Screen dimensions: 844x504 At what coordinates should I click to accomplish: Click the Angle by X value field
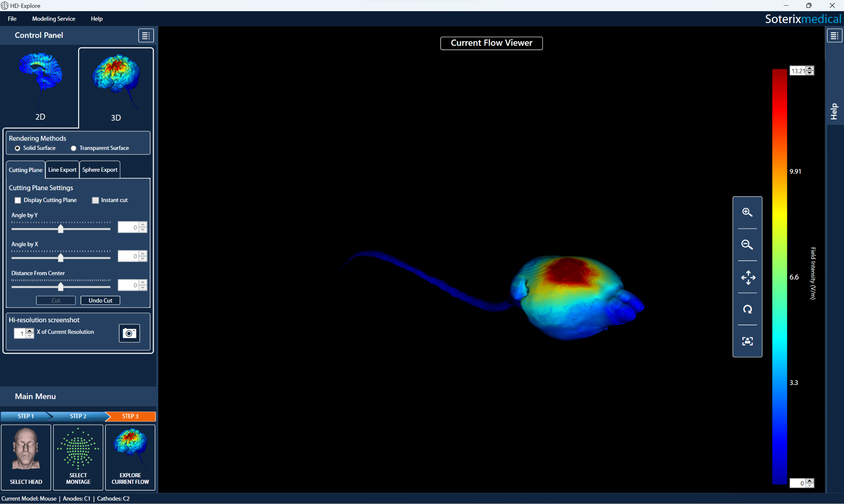click(x=128, y=256)
